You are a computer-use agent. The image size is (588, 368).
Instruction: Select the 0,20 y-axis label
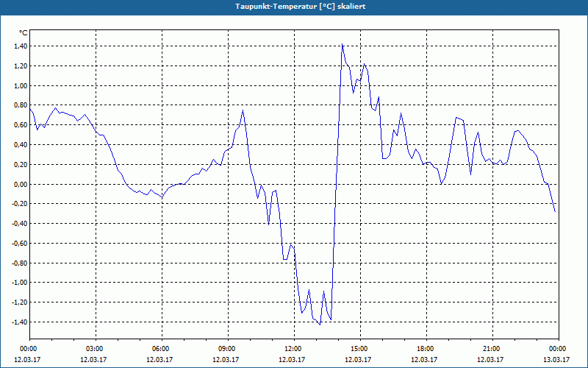click(x=21, y=164)
